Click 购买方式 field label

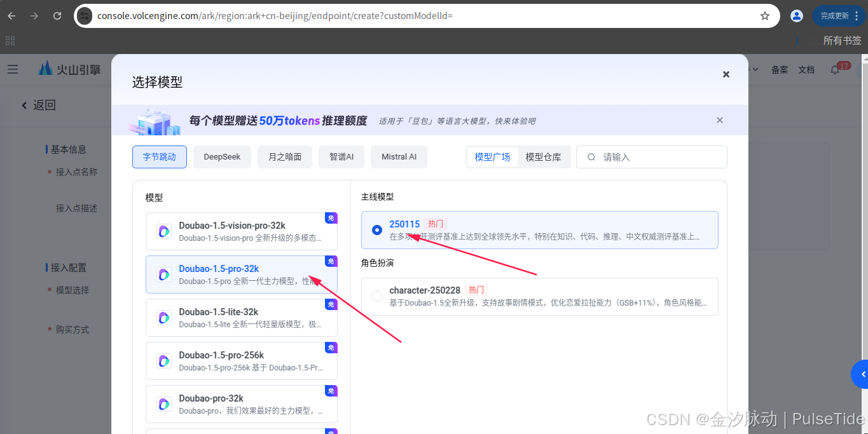pos(72,330)
